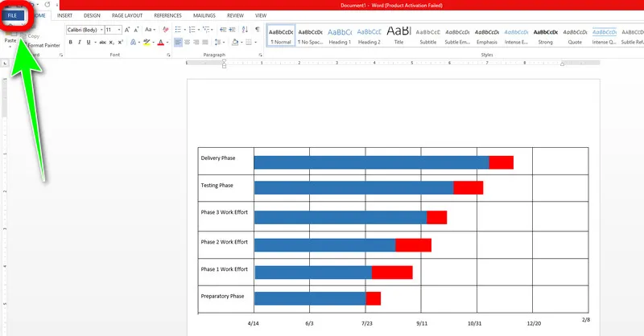Click the Grow Font icon
The width and height of the screenshot is (644, 336).
(127, 30)
